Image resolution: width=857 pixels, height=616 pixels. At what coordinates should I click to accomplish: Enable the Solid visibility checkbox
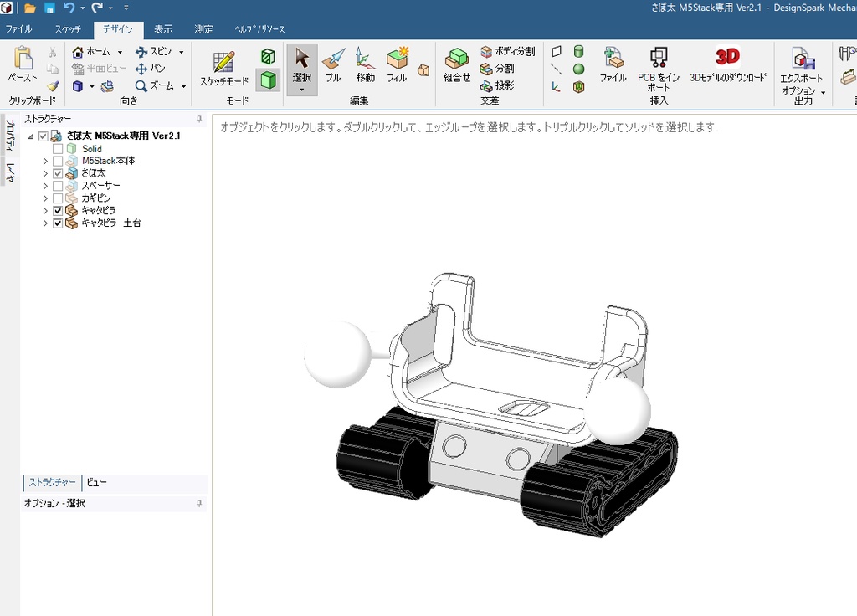pyautogui.click(x=56, y=148)
